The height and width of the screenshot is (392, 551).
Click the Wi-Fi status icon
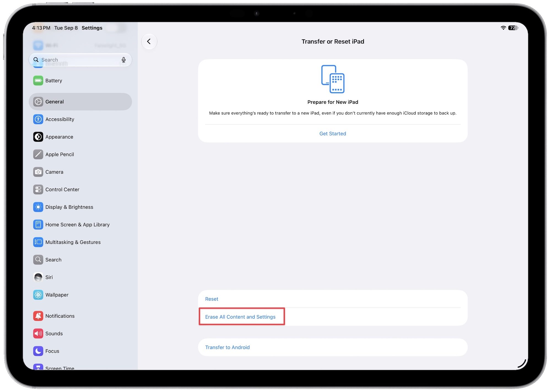click(x=503, y=28)
